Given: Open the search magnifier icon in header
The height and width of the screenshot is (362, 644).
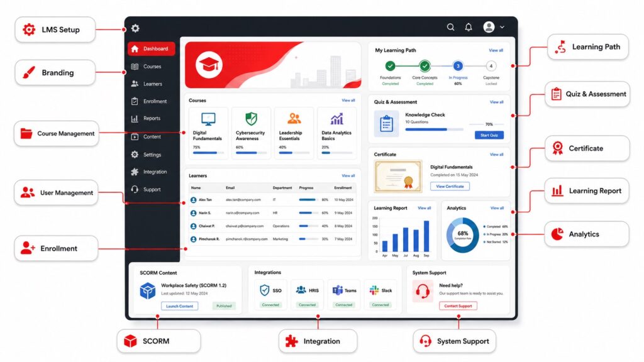Looking at the screenshot, I should pos(450,27).
